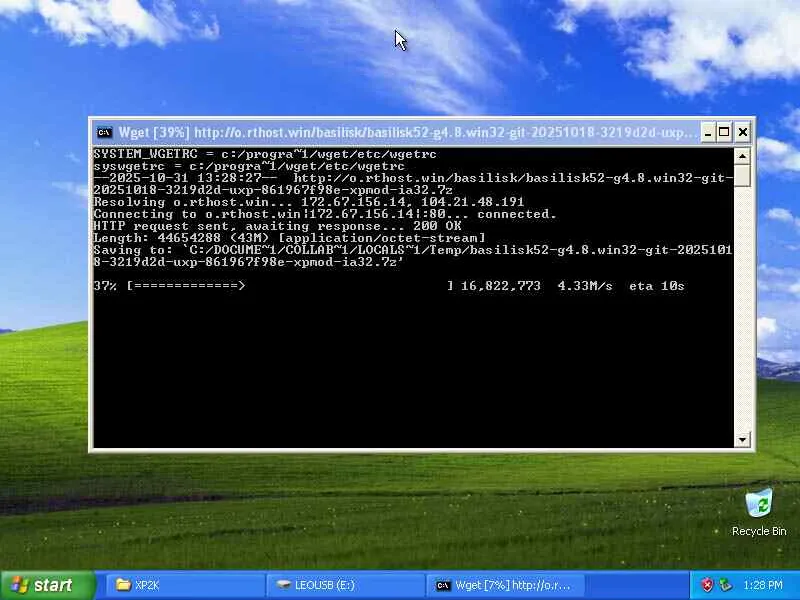Click the console vertical scrollbar thumb
The height and width of the screenshot is (600, 800).
742,176
